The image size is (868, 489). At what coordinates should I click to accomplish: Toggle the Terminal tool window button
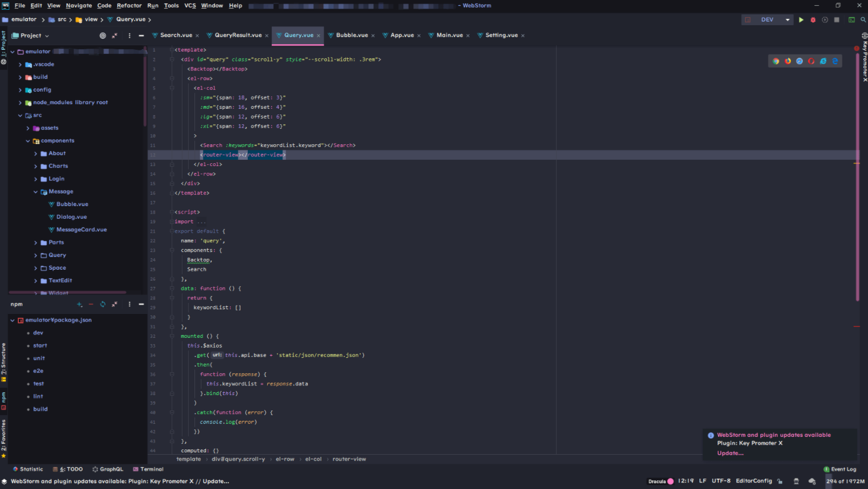148,470
